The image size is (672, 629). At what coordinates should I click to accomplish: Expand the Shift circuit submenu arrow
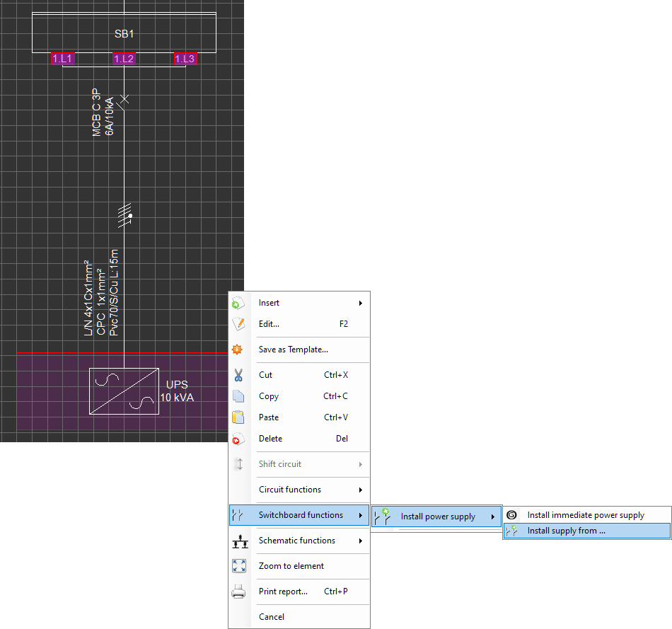361,464
